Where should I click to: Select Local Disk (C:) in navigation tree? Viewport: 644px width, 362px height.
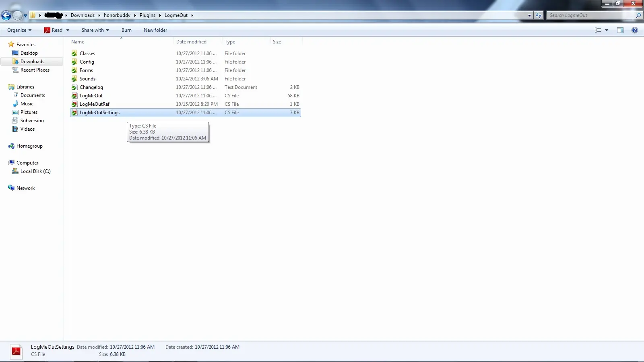35,171
